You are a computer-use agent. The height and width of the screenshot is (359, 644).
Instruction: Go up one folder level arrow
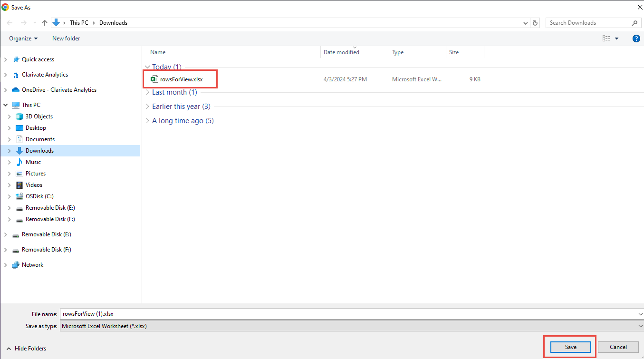pos(45,23)
